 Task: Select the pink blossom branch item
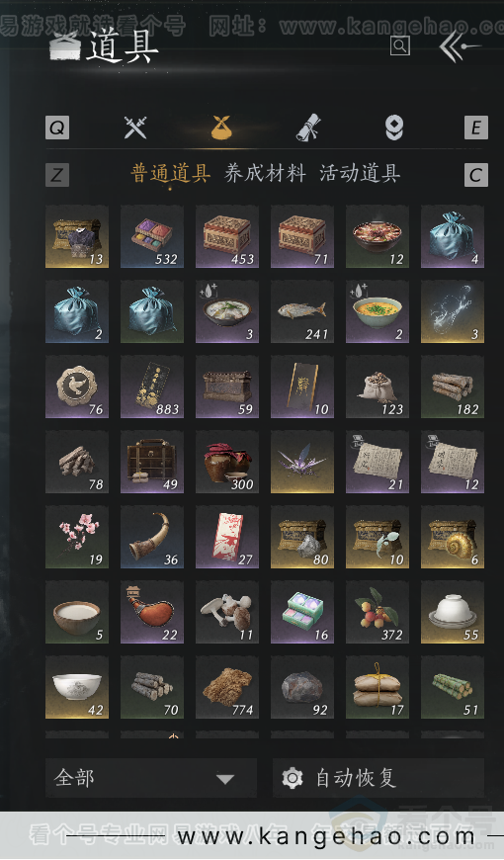(x=77, y=537)
